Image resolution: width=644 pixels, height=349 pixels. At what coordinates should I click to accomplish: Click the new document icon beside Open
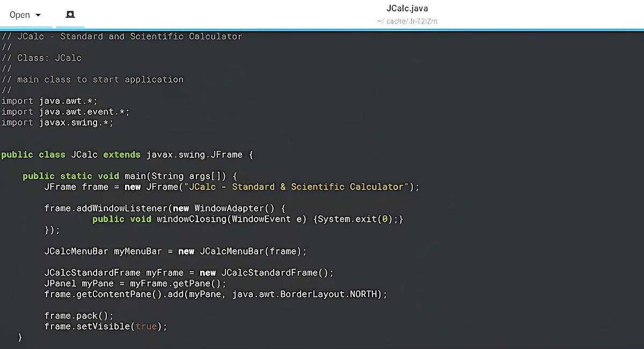pyautogui.click(x=70, y=14)
